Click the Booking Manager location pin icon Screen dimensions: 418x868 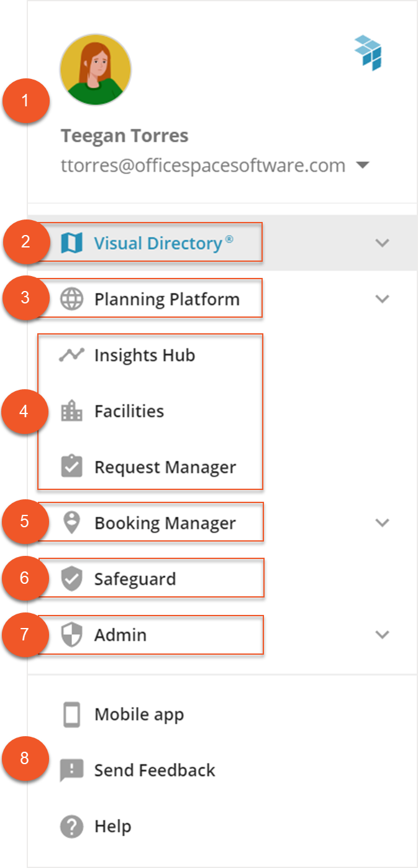(73, 522)
